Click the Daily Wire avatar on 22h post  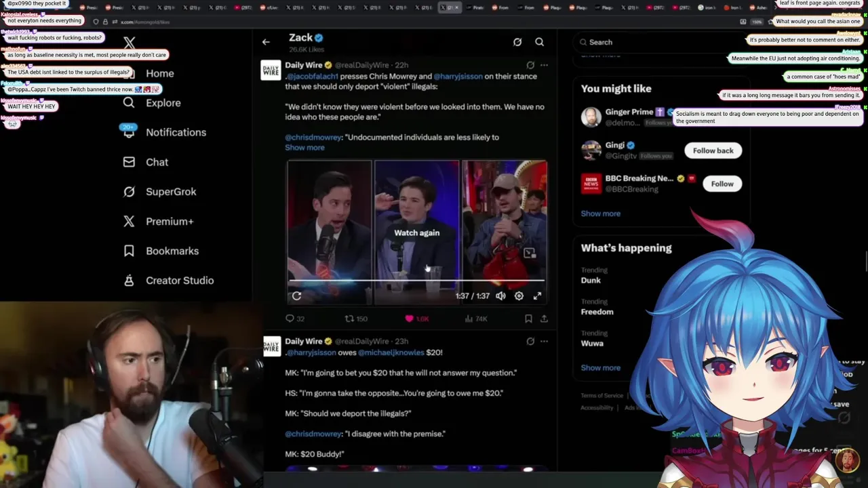coord(271,70)
